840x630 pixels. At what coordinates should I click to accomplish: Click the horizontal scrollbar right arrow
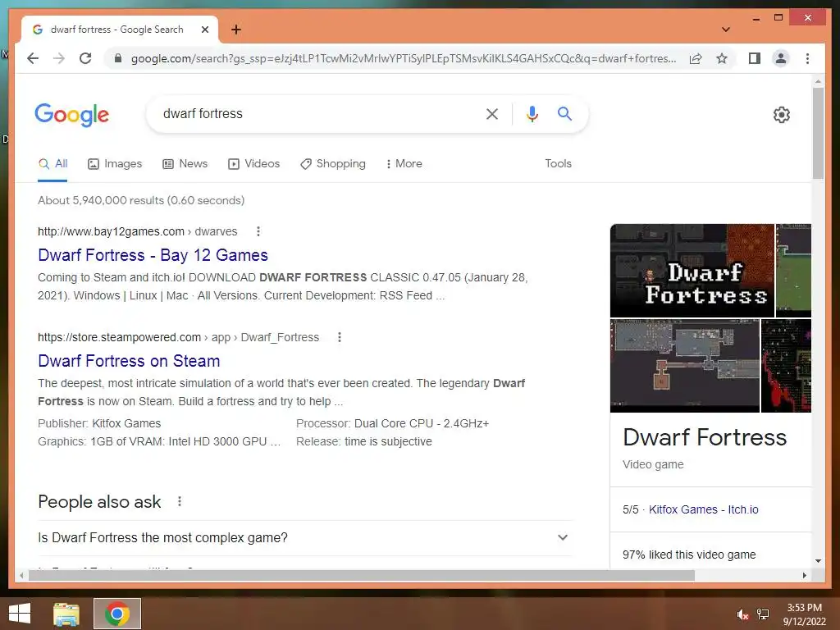(804, 575)
